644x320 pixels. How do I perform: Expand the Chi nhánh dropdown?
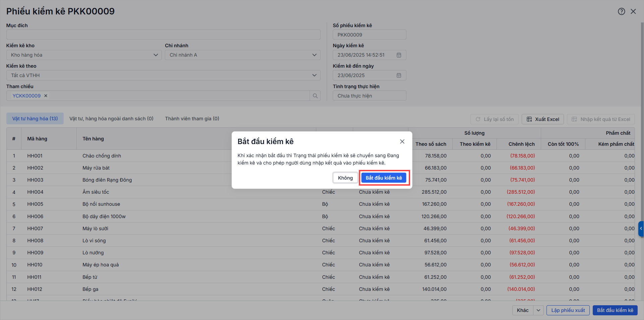(x=314, y=55)
